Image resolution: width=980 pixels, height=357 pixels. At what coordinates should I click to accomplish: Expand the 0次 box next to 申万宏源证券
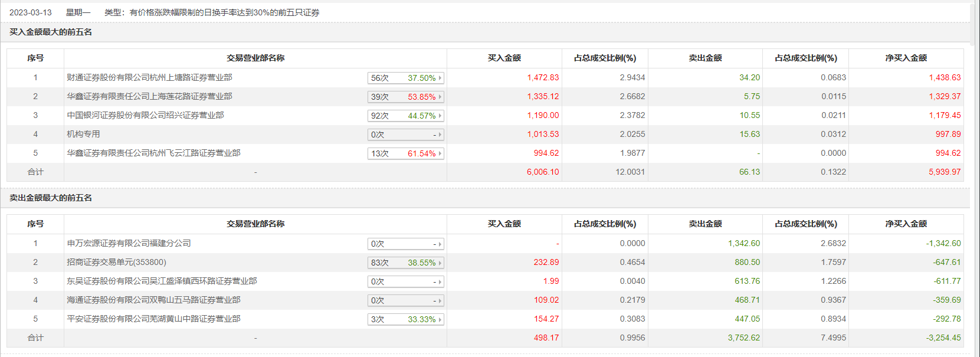405,244
